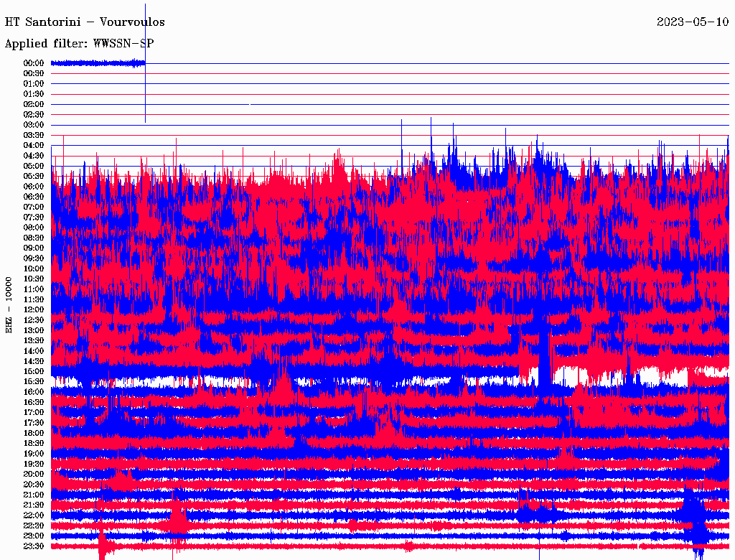This screenshot has width=735, height=560.
Task: Click the 19:00 time marker
Action: 34,454
